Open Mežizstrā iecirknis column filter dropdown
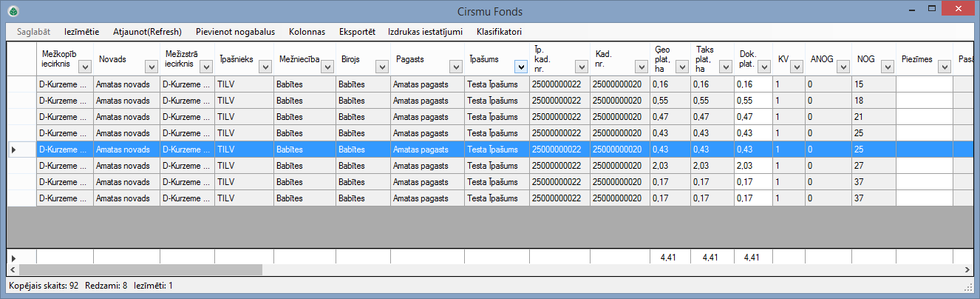 205,67
